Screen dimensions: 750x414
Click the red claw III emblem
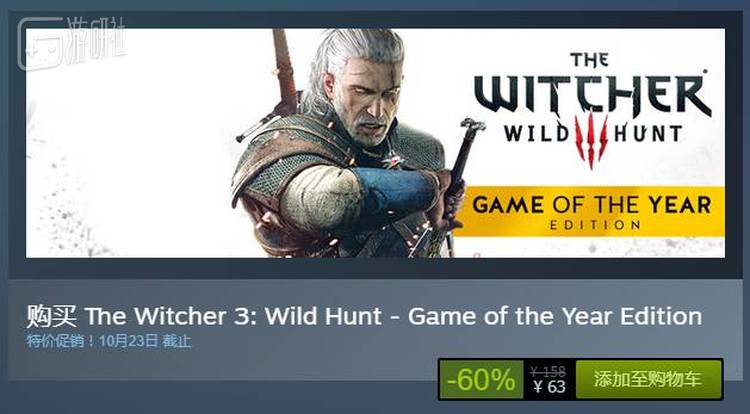tap(591, 140)
